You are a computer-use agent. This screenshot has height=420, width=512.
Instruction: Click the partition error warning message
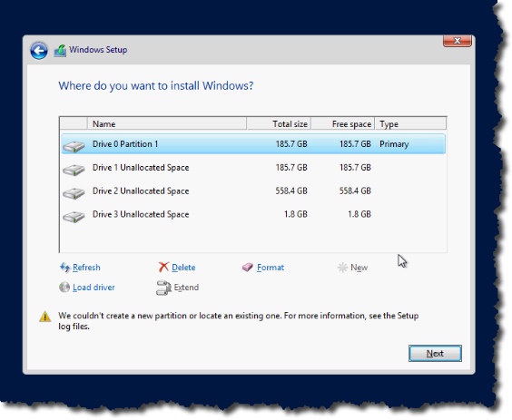click(239, 321)
